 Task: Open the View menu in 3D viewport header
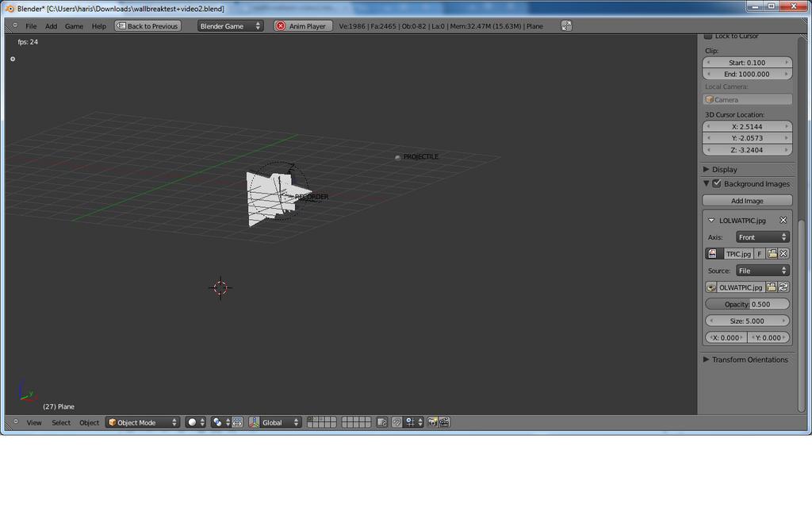[33, 422]
